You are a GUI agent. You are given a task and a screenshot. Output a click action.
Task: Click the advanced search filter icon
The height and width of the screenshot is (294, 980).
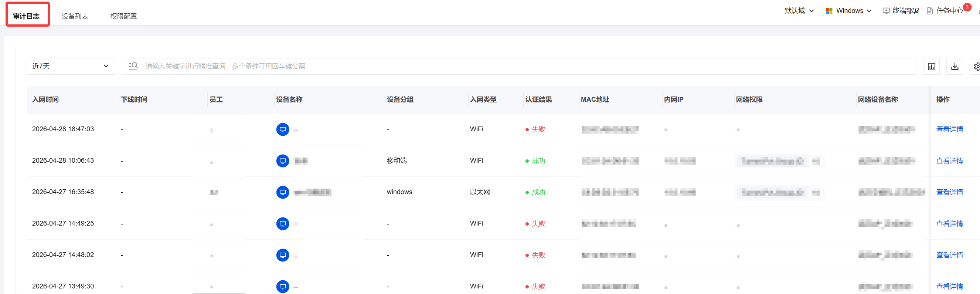(x=133, y=66)
